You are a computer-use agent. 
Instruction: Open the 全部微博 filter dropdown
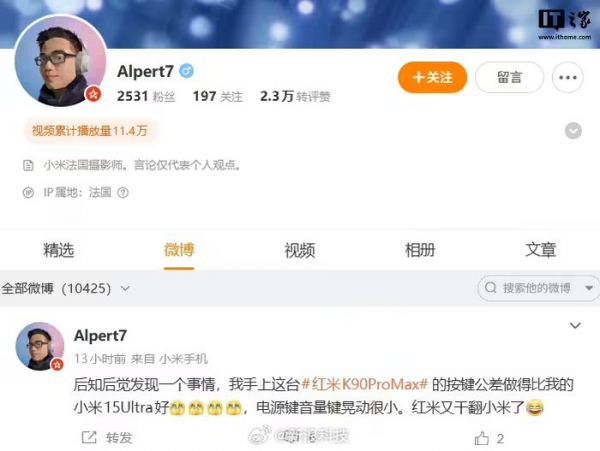65,288
